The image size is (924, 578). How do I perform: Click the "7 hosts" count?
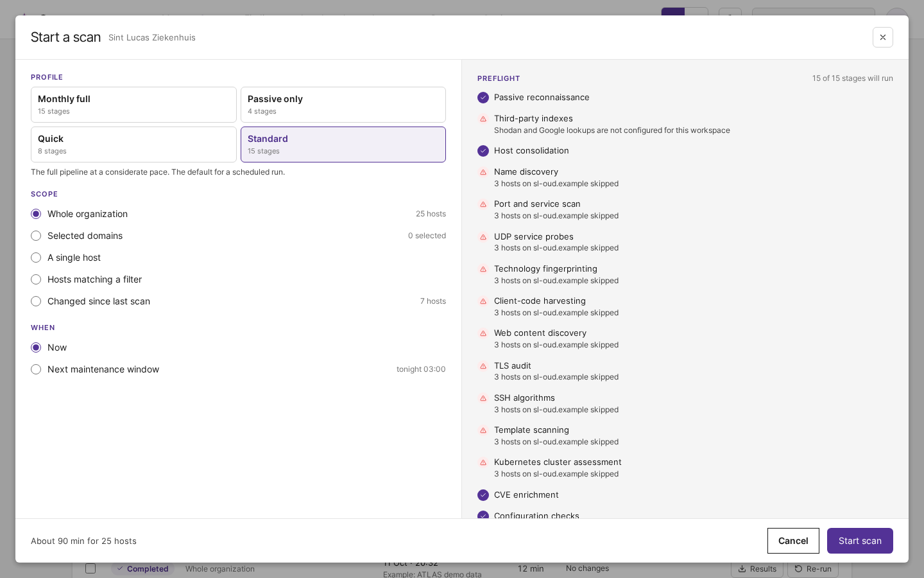433,301
